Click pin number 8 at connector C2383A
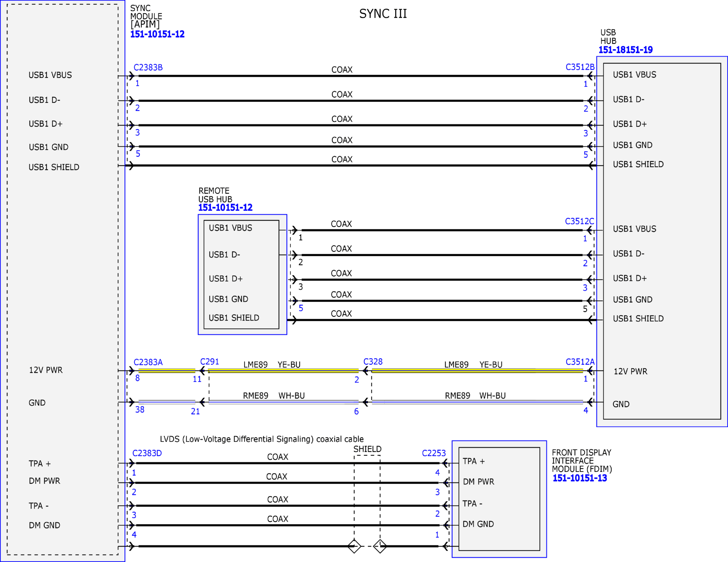The height and width of the screenshot is (562, 728). tap(137, 378)
